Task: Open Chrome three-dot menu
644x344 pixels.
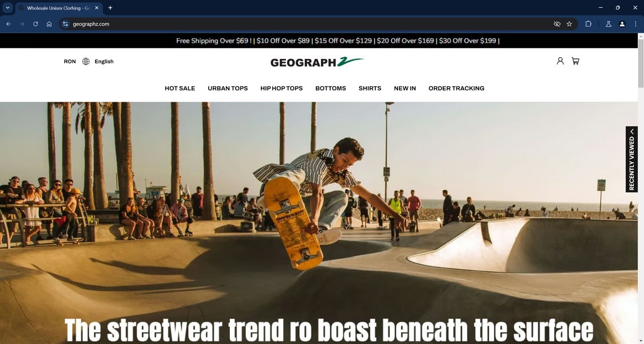Action: (635, 24)
